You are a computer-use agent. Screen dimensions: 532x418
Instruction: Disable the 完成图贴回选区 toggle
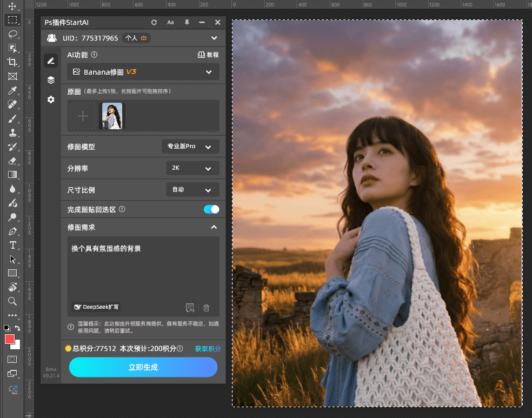pos(211,209)
